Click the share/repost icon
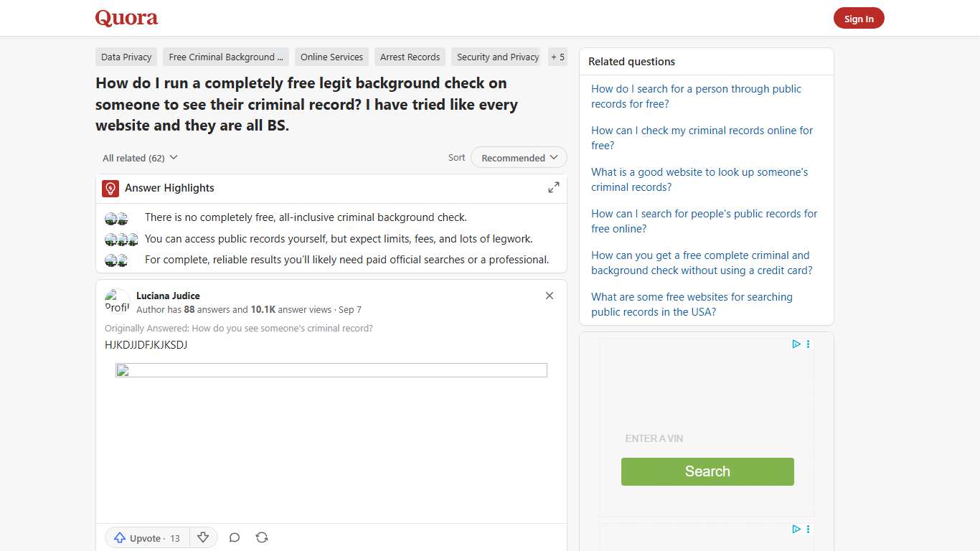 [262, 537]
